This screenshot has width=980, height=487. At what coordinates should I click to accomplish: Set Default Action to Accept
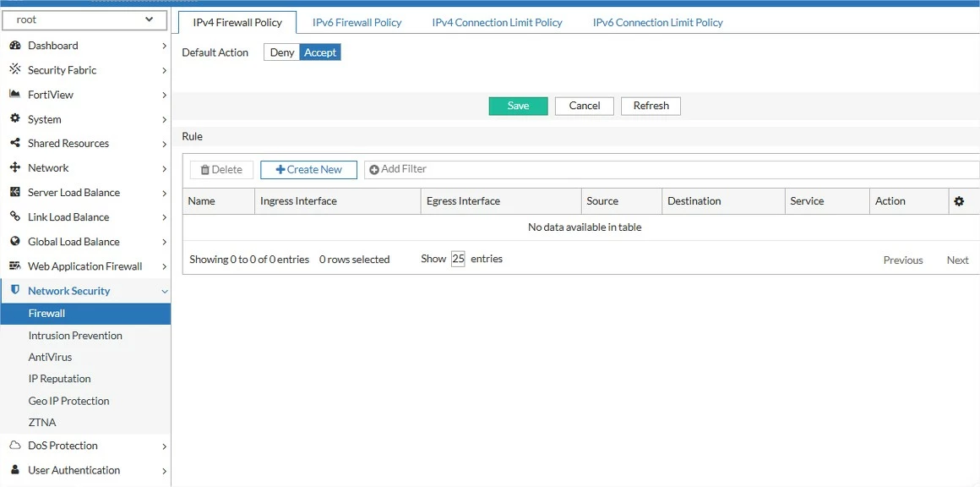click(x=320, y=52)
